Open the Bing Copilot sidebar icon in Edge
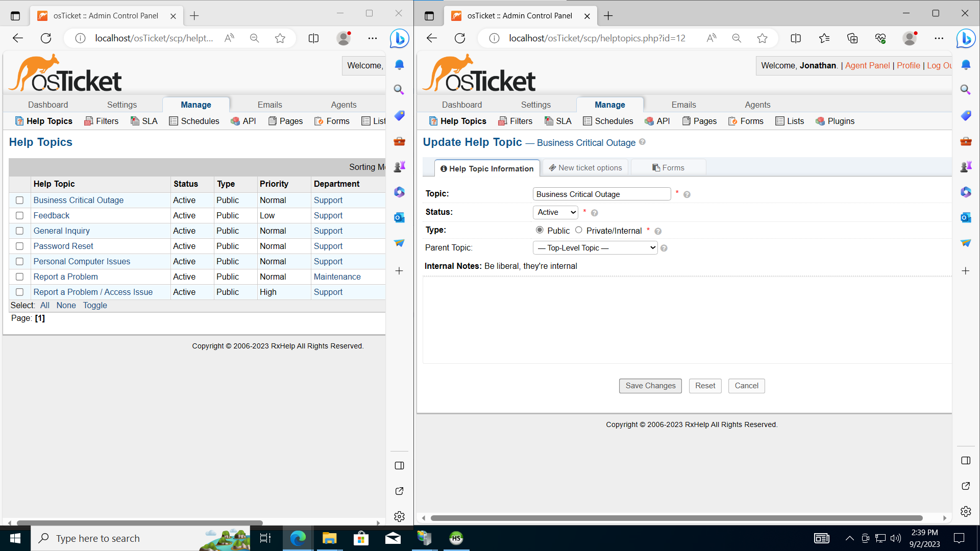 [965, 38]
